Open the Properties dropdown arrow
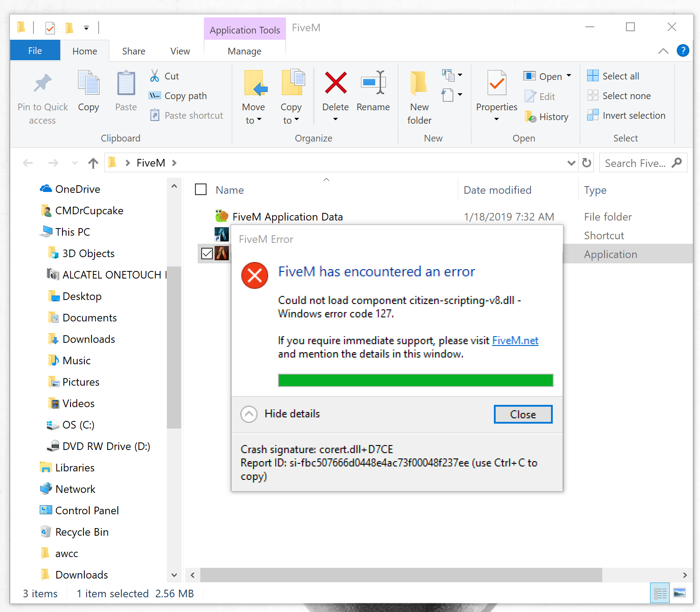Screen dimensions: 700x612 (497, 119)
